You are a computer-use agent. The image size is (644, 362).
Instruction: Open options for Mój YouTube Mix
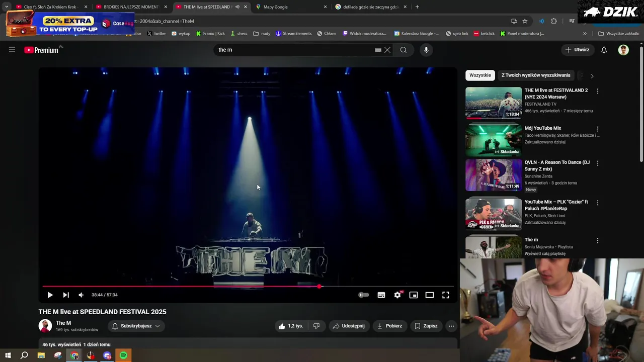(x=598, y=129)
